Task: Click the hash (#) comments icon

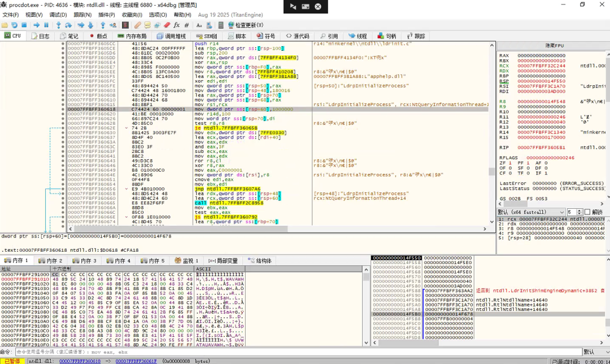Action: coord(187,25)
